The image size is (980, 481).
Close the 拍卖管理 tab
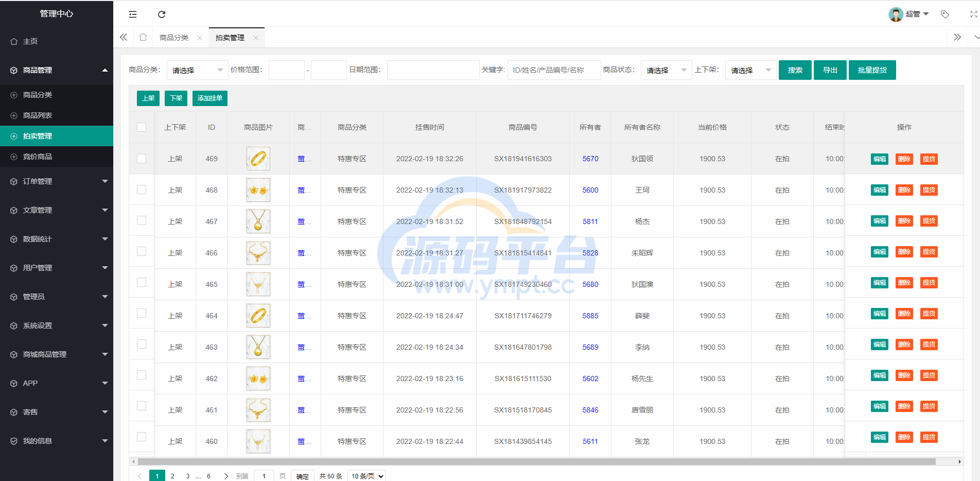click(256, 38)
